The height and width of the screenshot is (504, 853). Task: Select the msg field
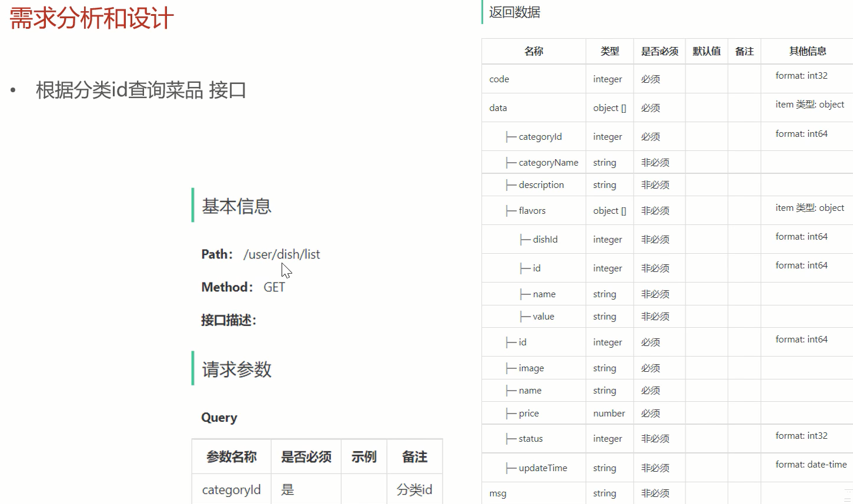pos(497,493)
